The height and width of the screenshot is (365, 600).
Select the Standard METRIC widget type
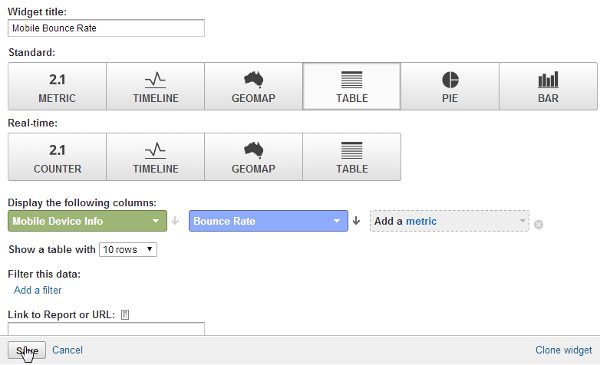[x=57, y=86]
